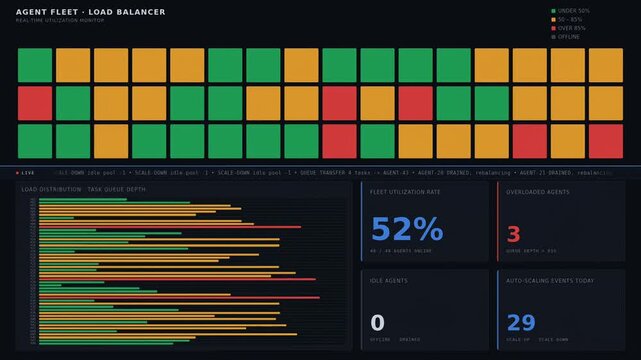This screenshot has height=360, width=641.
Task: Click the longest red bar in load chart
Action: (x=179, y=297)
